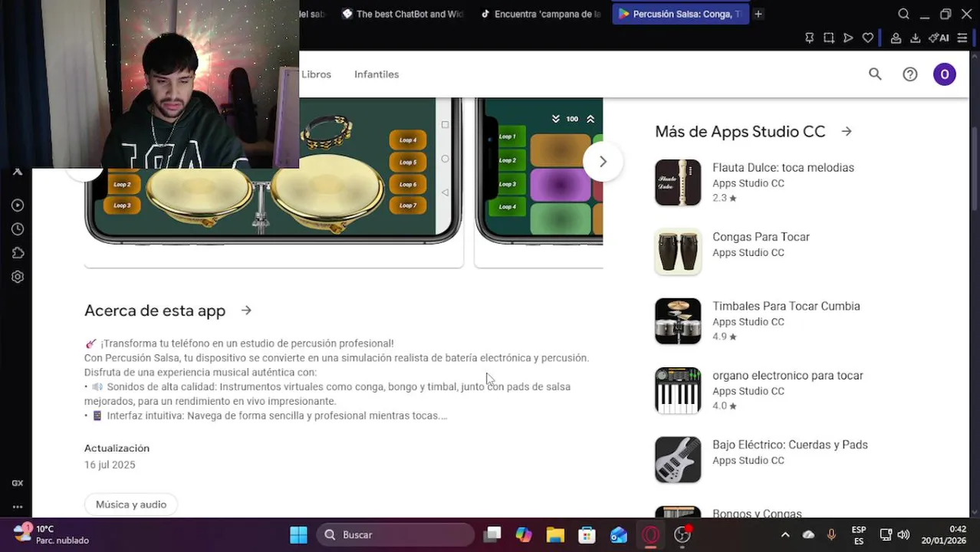Open the pads screenshot thumbnail
Screen dimensions: 980x552
pyautogui.click(x=539, y=182)
